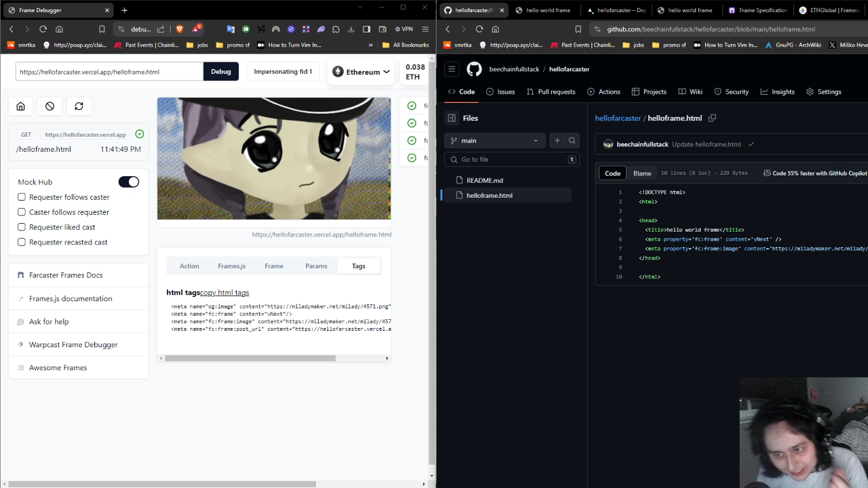Open GitHub Security tab
This screenshot has height=488, width=868.
[x=731, y=91]
